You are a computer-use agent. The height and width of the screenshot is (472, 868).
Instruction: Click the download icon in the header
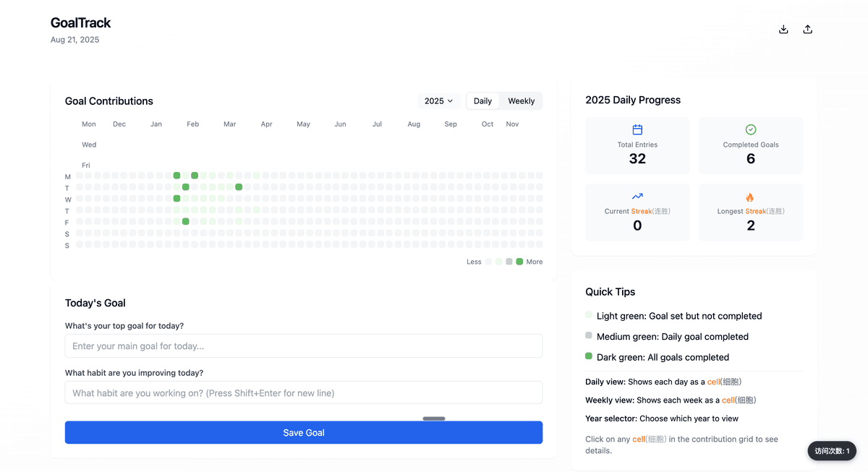coord(783,30)
